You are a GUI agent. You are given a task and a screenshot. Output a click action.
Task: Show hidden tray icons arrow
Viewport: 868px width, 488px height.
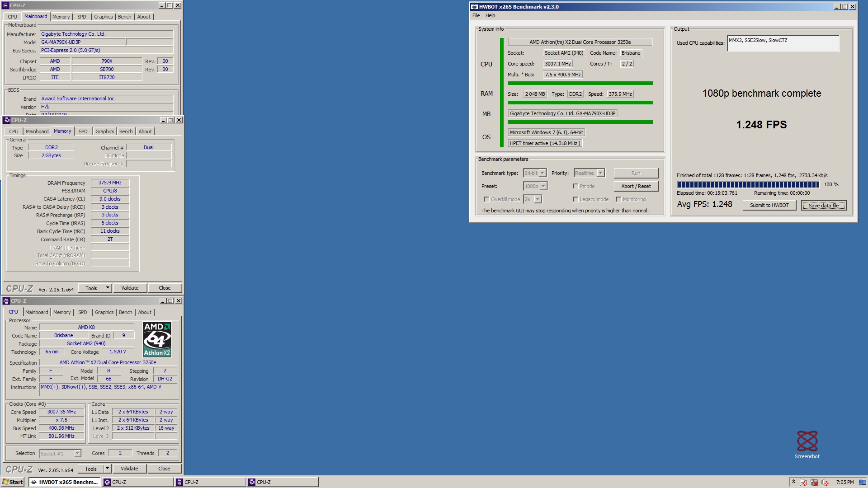click(793, 482)
